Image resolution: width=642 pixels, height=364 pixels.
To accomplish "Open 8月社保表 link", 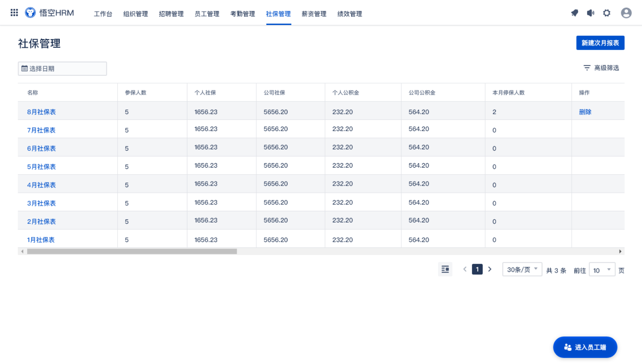I will coord(41,112).
